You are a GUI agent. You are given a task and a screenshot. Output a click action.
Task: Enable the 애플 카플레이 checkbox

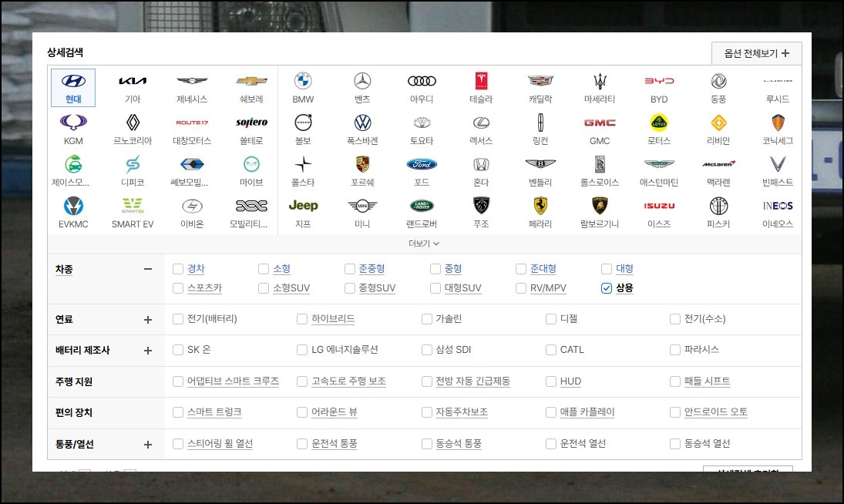tap(550, 412)
